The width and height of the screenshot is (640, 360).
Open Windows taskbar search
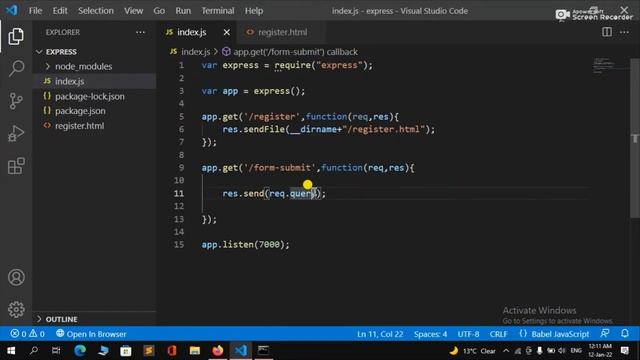click(x=34, y=351)
